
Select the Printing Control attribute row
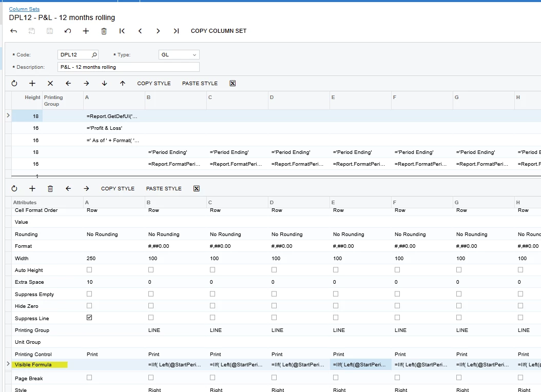(33, 355)
